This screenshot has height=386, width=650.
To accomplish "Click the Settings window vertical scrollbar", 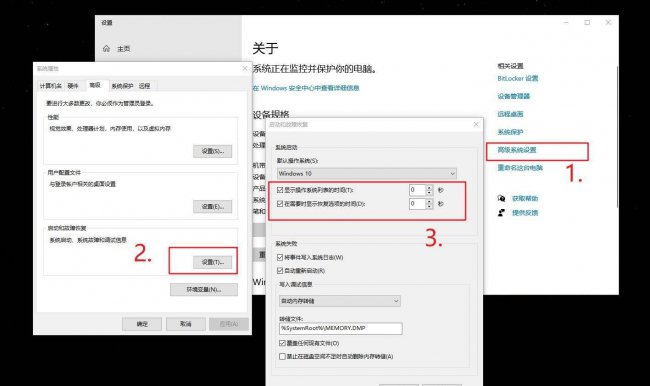I will 617,137.
